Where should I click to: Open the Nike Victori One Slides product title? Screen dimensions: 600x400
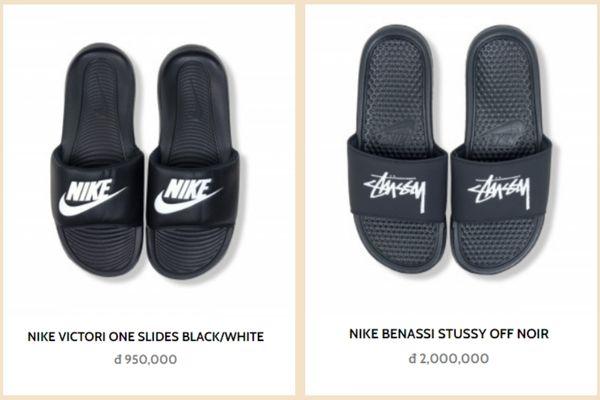[x=146, y=336]
